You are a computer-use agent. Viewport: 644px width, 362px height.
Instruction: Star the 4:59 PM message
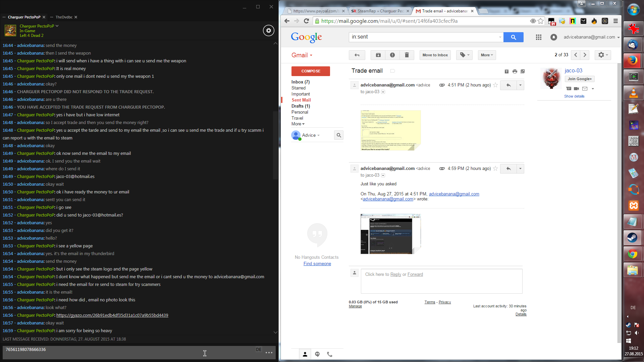click(495, 169)
